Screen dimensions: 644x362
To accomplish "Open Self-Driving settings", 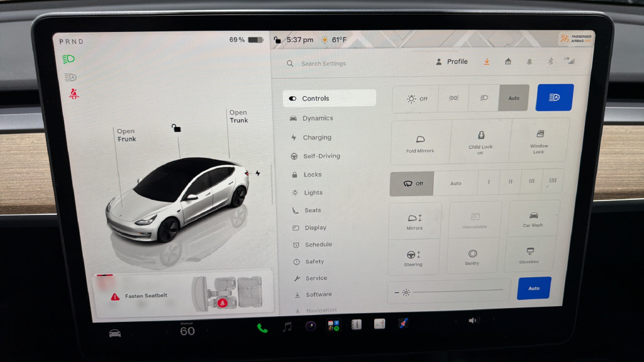I will pos(316,156).
